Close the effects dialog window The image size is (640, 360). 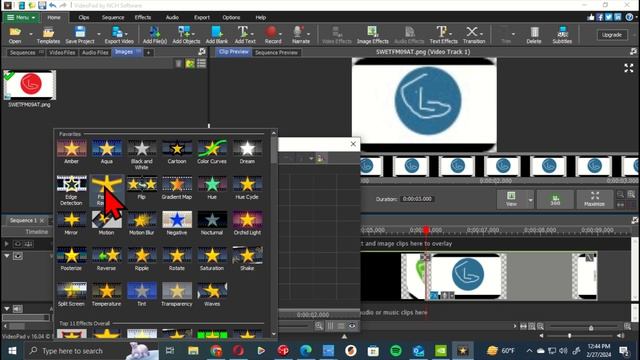click(353, 144)
